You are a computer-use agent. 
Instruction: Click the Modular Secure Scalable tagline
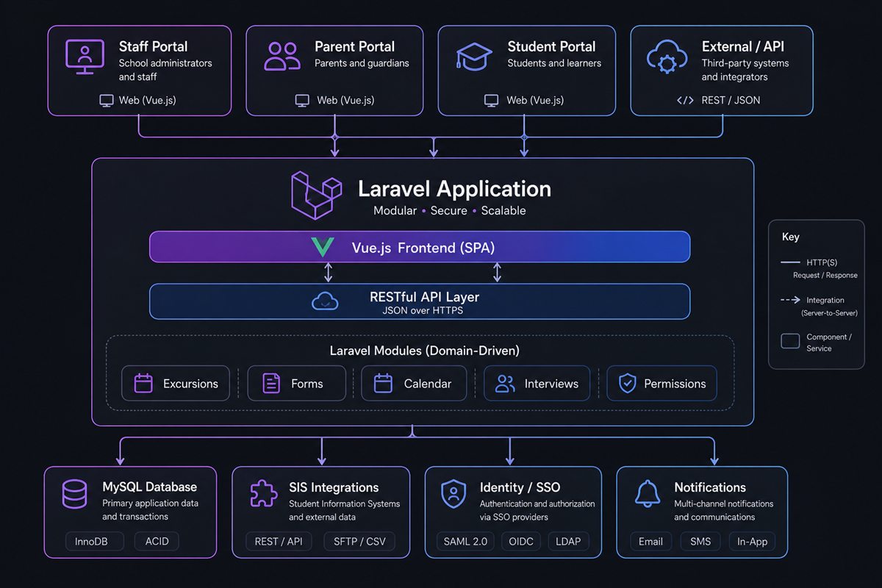click(x=450, y=210)
